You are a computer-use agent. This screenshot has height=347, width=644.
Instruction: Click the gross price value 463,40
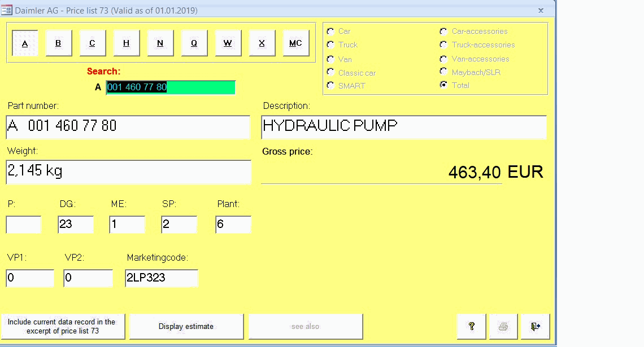[x=475, y=172]
